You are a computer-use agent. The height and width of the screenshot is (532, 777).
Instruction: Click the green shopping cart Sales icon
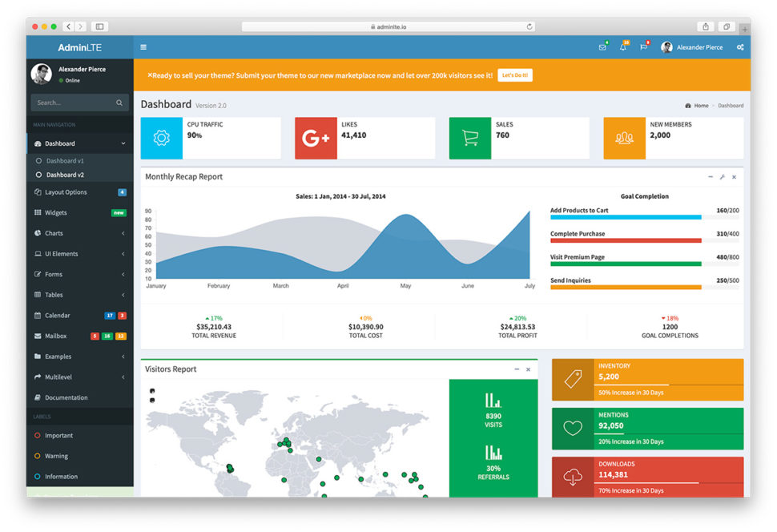tap(470, 138)
